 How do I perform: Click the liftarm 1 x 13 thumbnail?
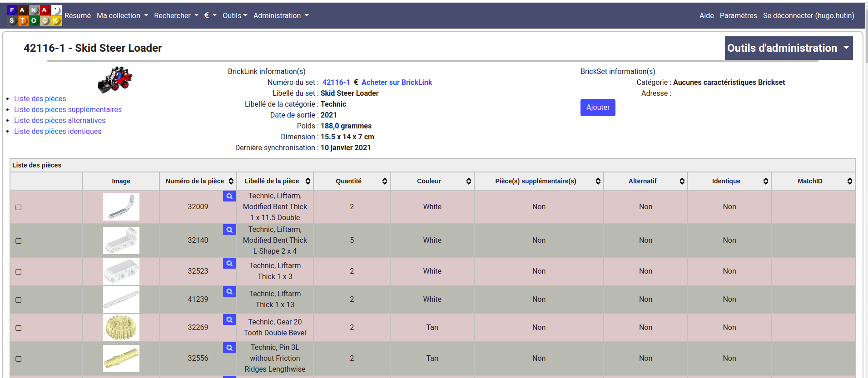click(121, 299)
